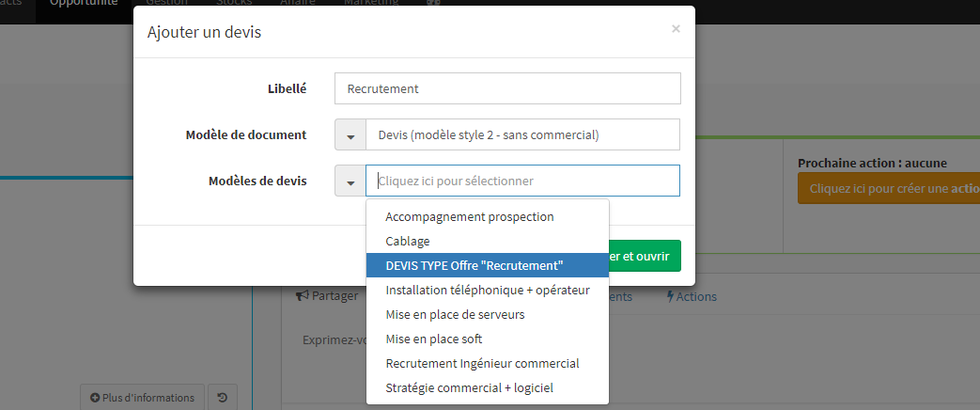Screen dimensions: 980x410
Task: Open the Modèle de document dropdown arrow
Action: click(x=350, y=135)
